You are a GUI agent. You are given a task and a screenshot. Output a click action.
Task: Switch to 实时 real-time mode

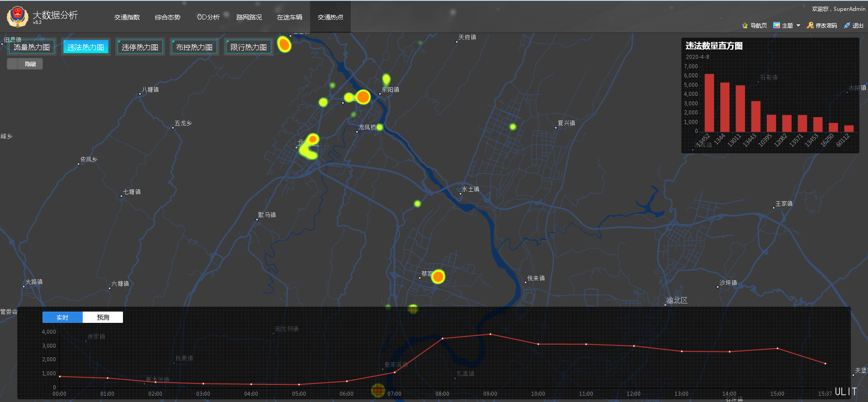pyautogui.click(x=62, y=317)
